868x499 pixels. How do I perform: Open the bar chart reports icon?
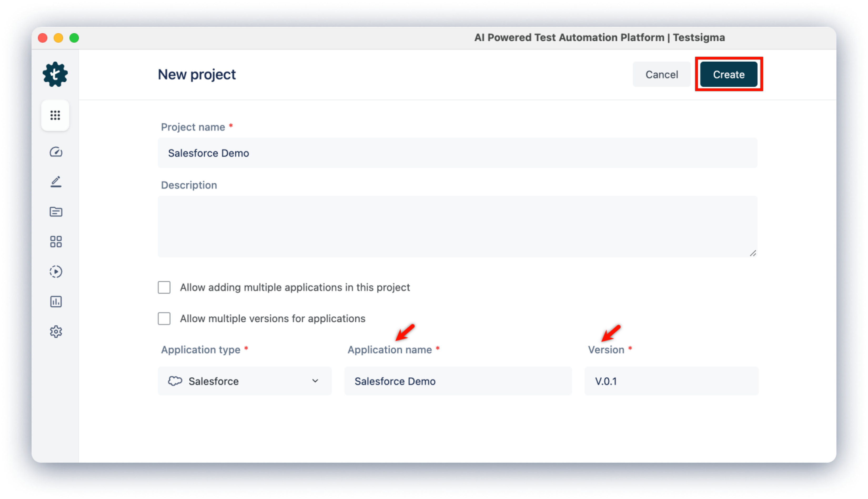point(56,302)
